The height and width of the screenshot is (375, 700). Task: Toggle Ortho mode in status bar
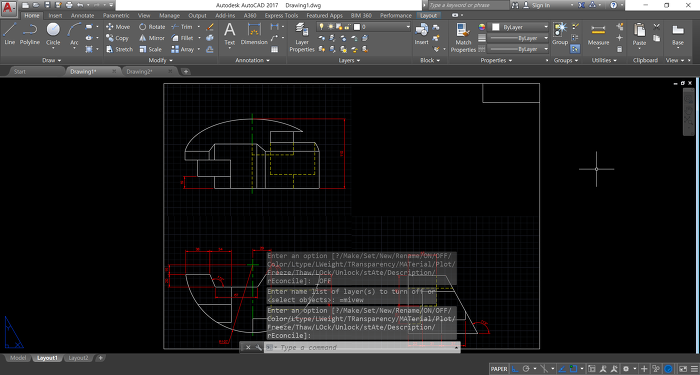[x=515, y=369]
